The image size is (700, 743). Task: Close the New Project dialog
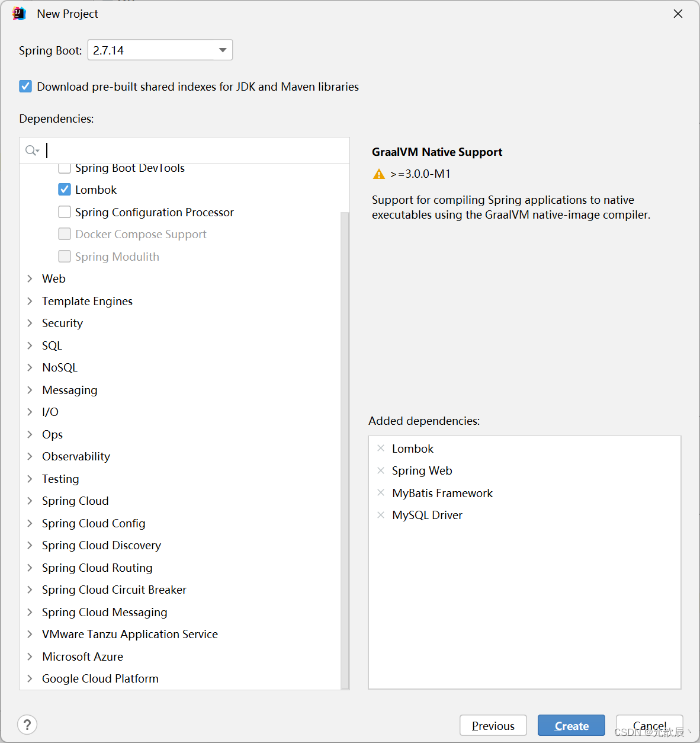tap(678, 14)
